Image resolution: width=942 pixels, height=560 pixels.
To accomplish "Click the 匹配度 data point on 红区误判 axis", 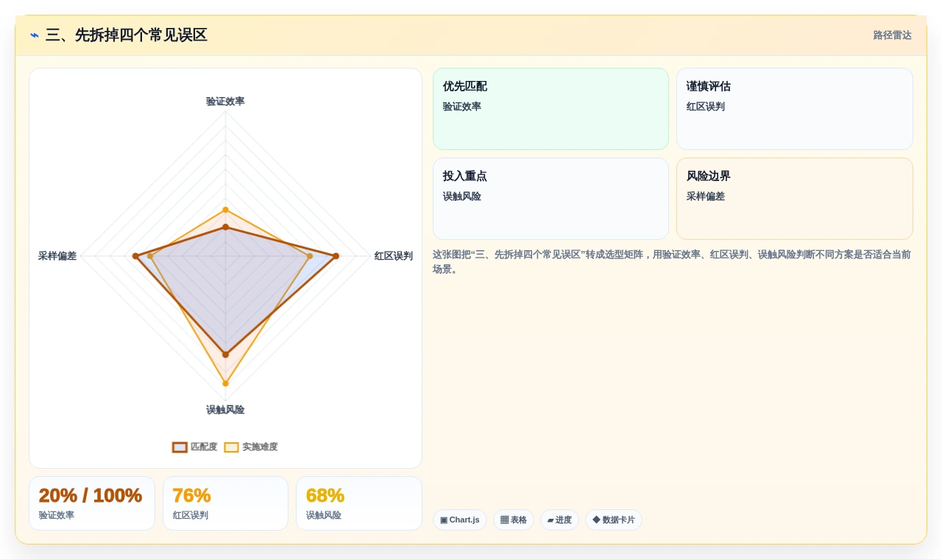I will click(336, 256).
